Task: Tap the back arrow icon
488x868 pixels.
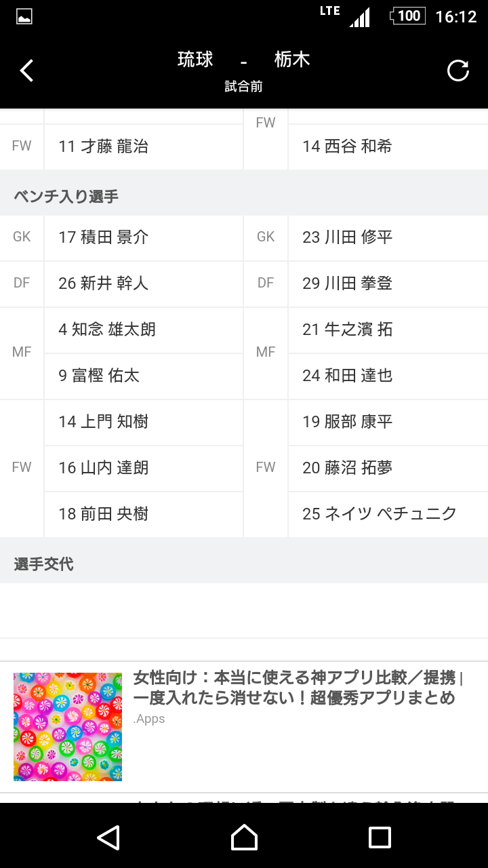Action: 26,71
